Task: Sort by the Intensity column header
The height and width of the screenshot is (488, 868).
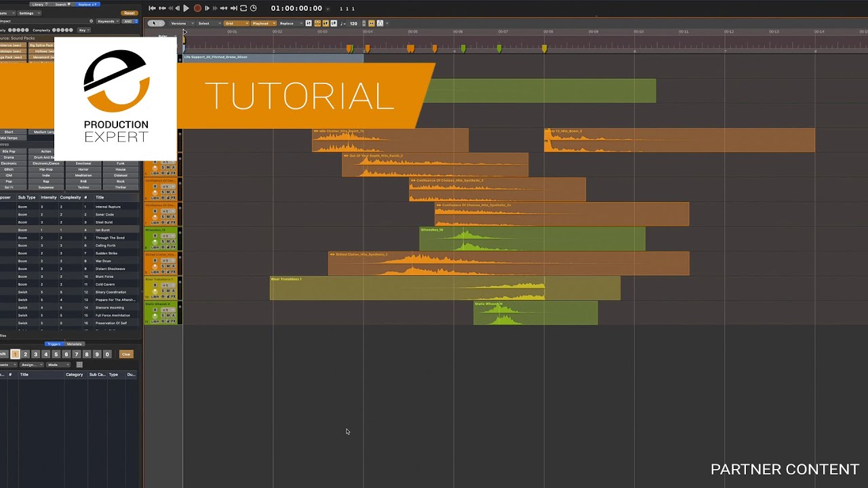Action: coord(49,197)
